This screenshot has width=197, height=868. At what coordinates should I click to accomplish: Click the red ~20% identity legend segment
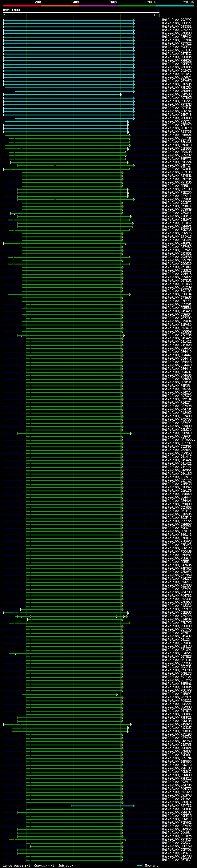(22, 6)
